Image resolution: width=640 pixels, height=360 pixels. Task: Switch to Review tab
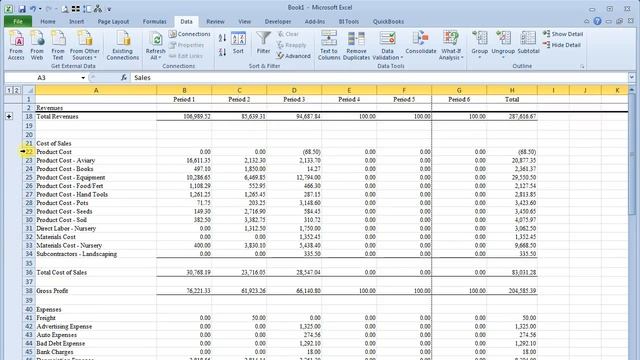(x=215, y=22)
